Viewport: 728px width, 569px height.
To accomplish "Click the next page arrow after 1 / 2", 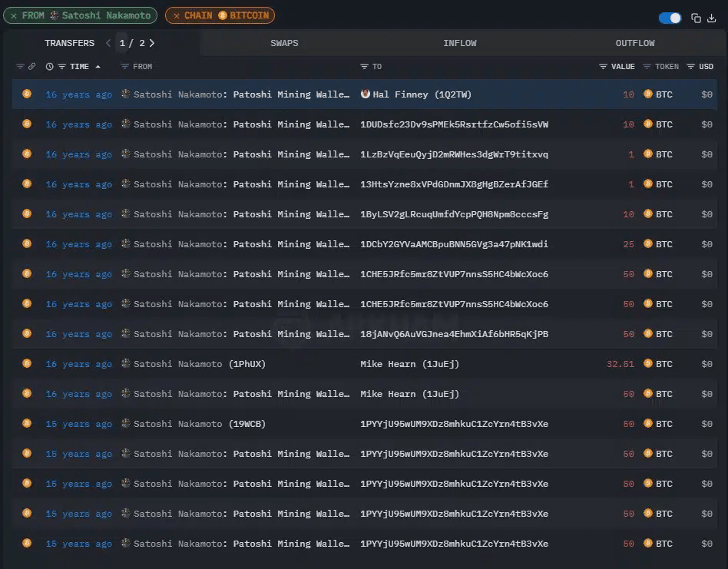I will tap(151, 43).
